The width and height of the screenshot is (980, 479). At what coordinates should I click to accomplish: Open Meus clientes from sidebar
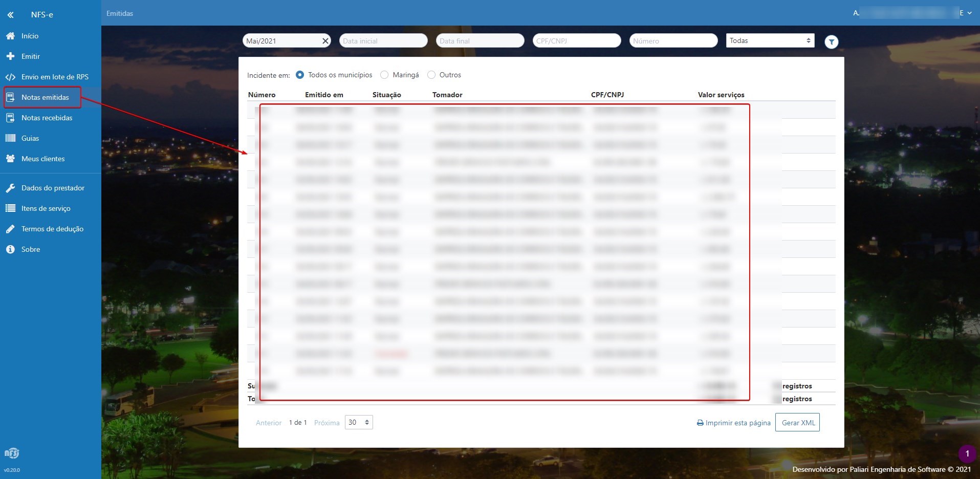(42, 159)
